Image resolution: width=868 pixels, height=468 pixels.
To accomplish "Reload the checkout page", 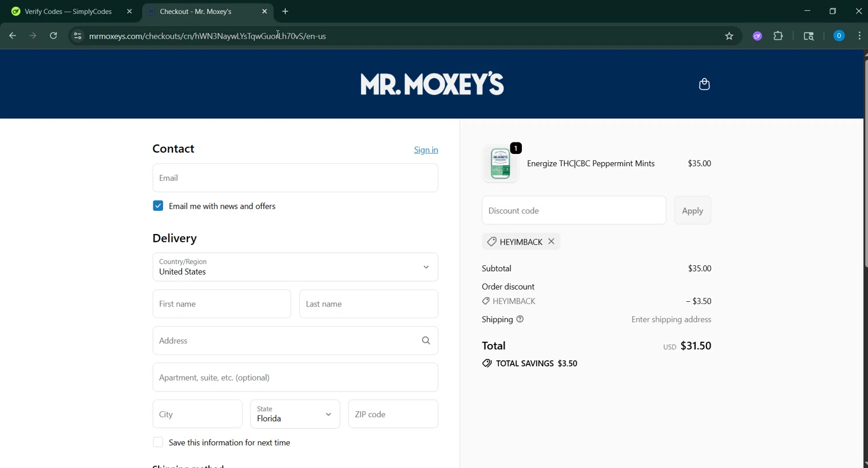I will click(53, 36).
